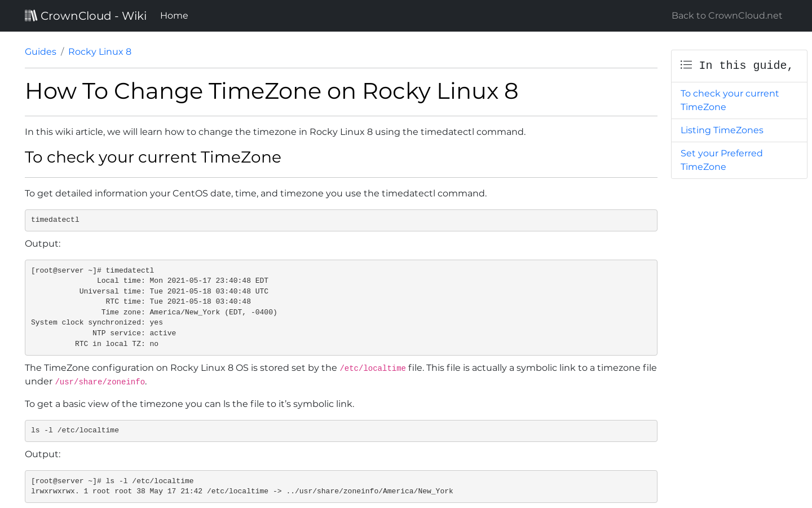Click the '[root@server ~]# ls -l /etc/localtime' line

112,481
